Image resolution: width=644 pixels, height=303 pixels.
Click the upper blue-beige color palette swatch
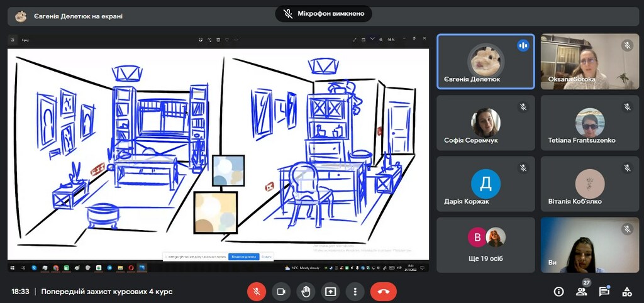(228, 170)
